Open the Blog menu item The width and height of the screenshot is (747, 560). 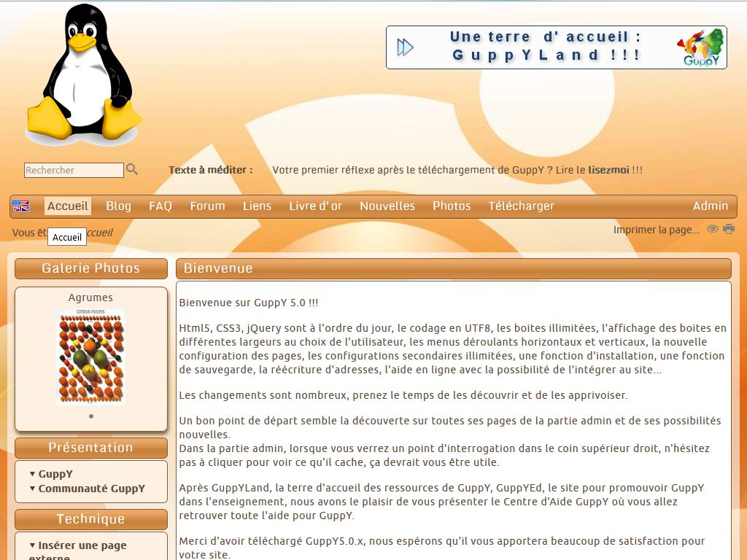tap(118, 206)
